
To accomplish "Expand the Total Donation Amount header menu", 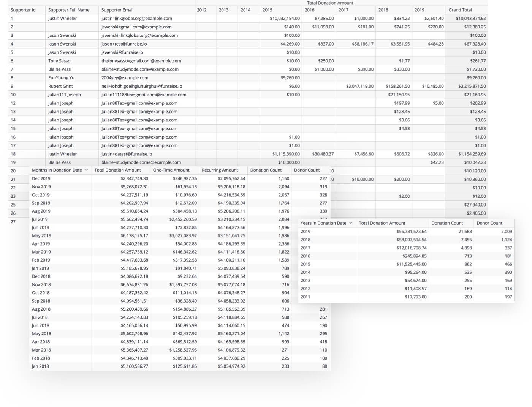I will pos(329,3).
